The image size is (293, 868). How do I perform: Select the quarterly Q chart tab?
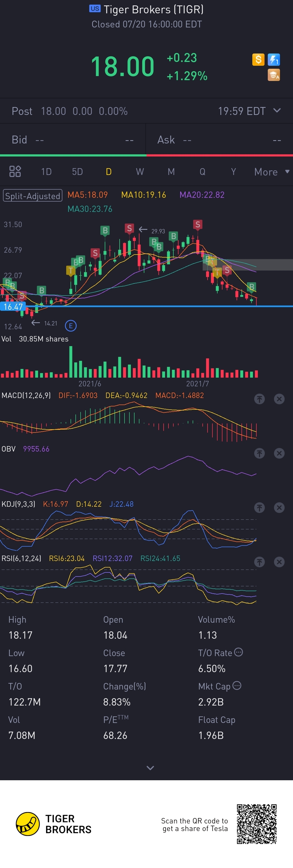202,172
